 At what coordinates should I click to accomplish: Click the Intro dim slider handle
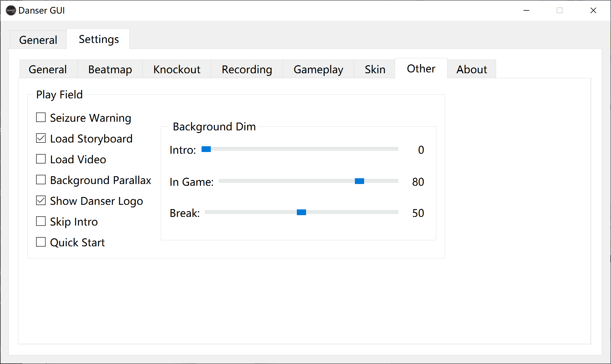206,149
